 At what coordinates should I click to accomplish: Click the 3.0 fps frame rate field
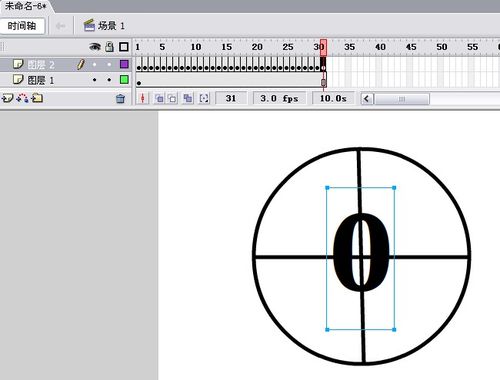pos(279,98)
